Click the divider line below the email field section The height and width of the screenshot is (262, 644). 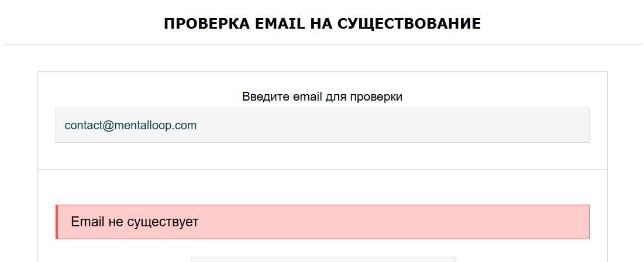click(x=322, y=170)
